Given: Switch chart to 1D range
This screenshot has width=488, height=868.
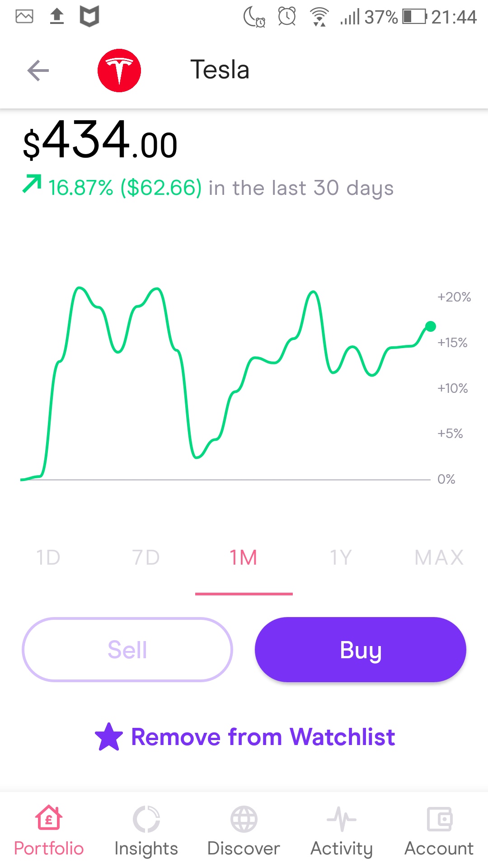Looking at the screenshot, I should coord(48,557).
